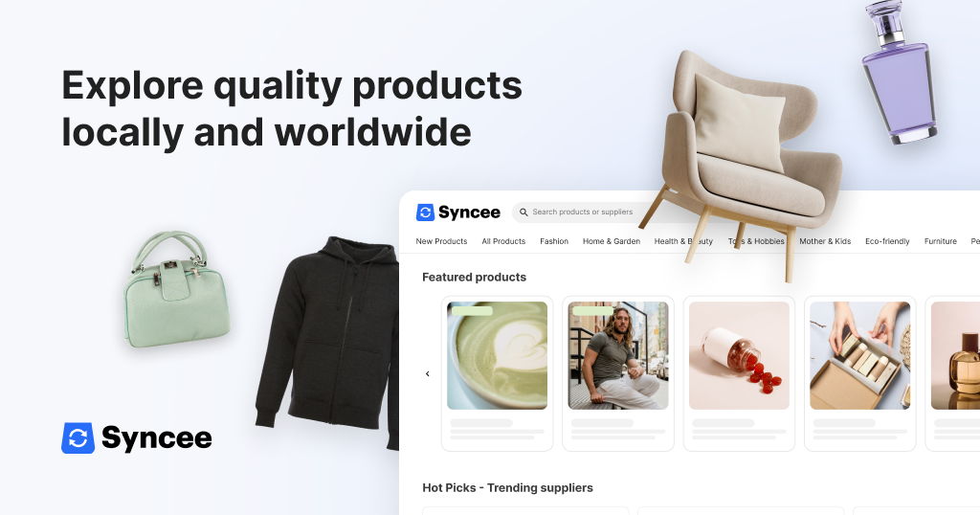
Task: Open the New Products category
Action: click(441, 241)
